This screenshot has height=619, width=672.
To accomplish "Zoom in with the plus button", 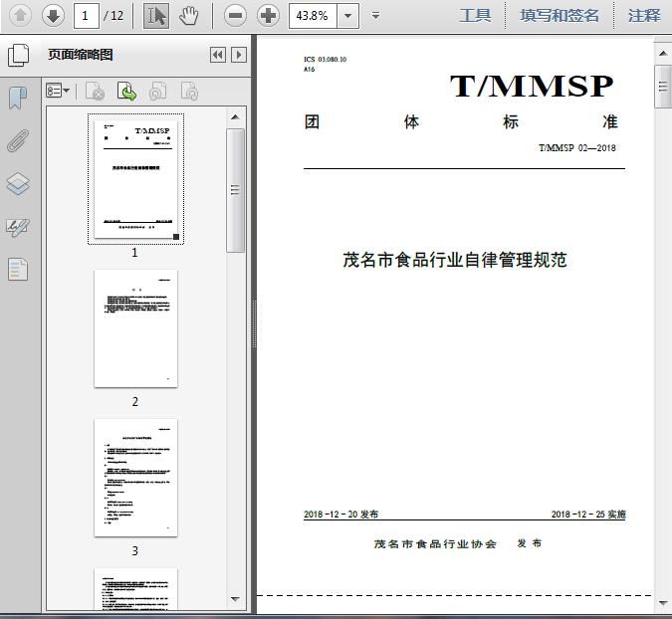I will [268, 16].
